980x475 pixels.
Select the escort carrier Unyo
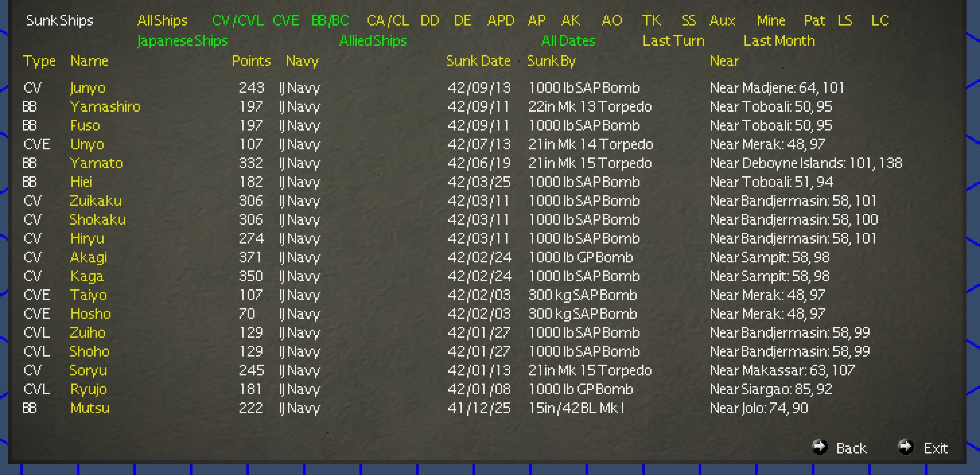87,144
